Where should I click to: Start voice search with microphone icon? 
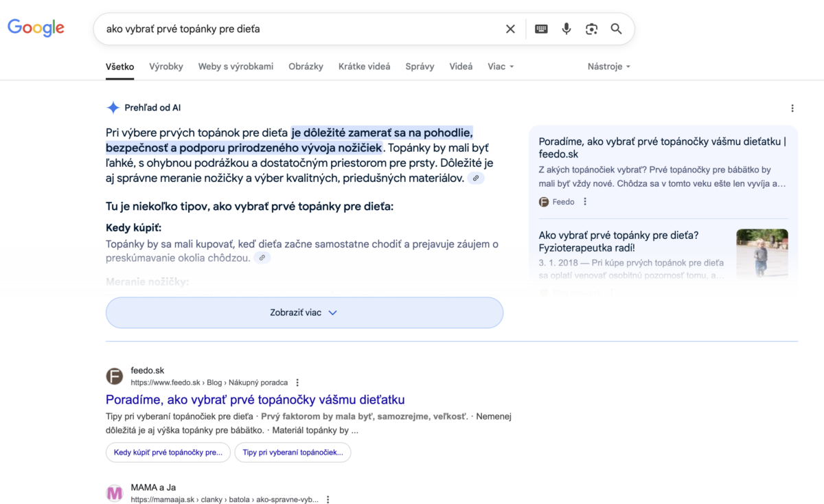tap(566, 29)
